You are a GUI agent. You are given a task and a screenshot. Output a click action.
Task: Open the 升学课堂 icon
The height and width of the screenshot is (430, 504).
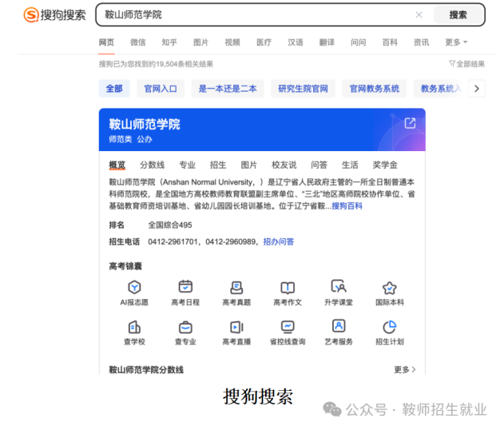pos(339,288)
